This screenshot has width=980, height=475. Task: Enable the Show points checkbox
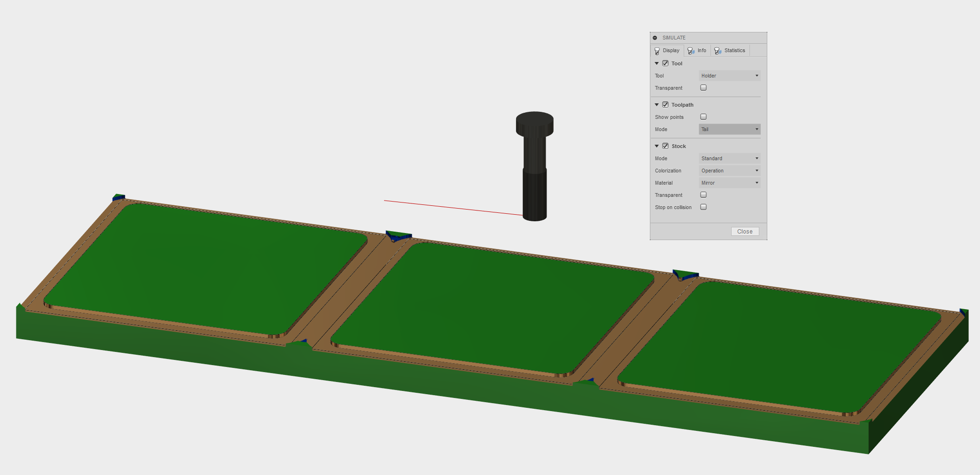click(703, 117)
